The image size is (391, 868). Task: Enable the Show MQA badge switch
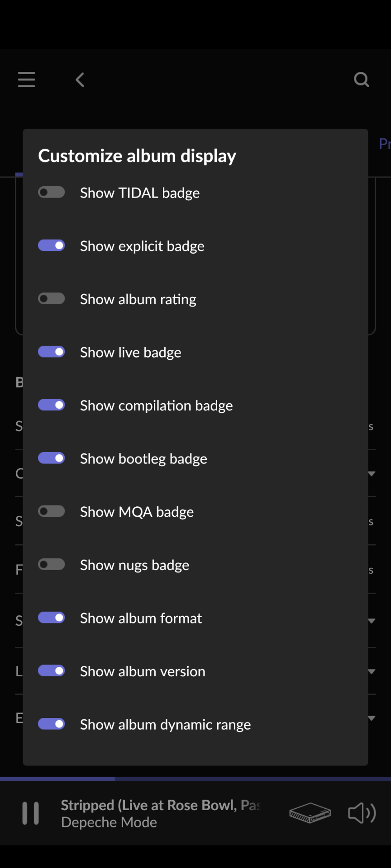[52, 511]
